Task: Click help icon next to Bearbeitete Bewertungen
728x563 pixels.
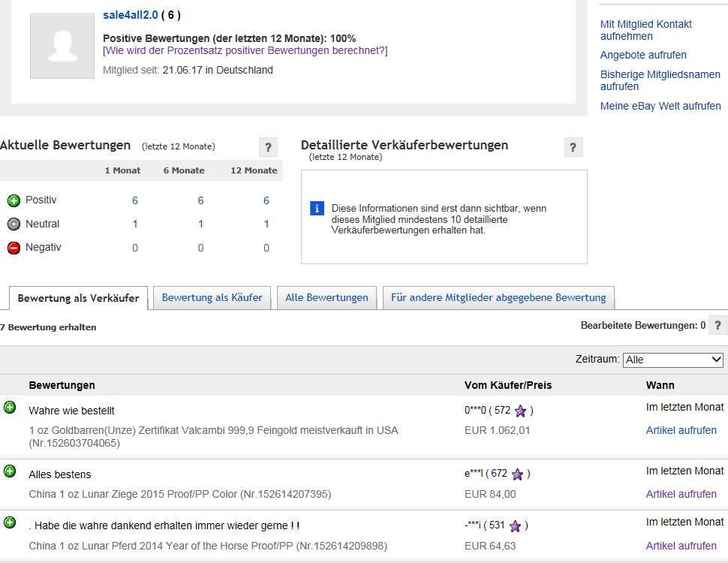Action: pyautogui.click(x=719, y=326)
